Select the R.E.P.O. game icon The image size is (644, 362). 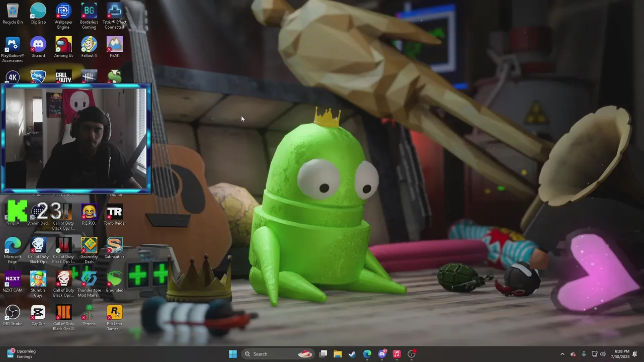89,215
